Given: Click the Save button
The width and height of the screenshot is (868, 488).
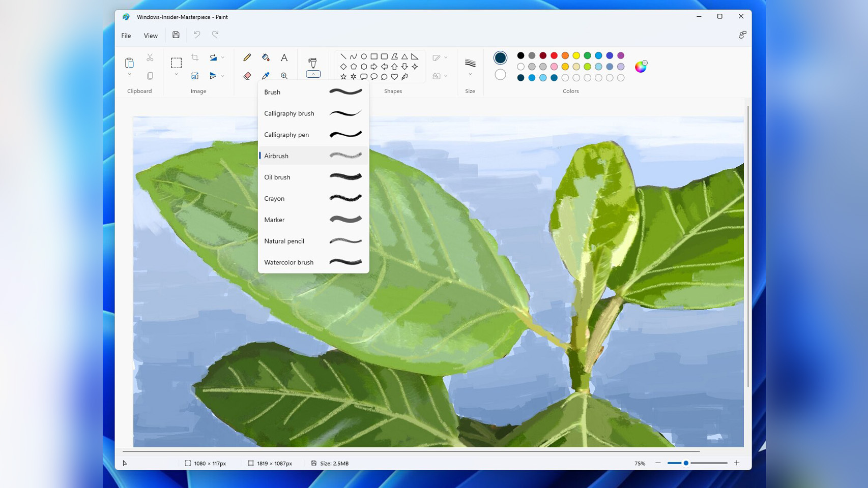Looking at the screenshot, I should click(176, 35).
